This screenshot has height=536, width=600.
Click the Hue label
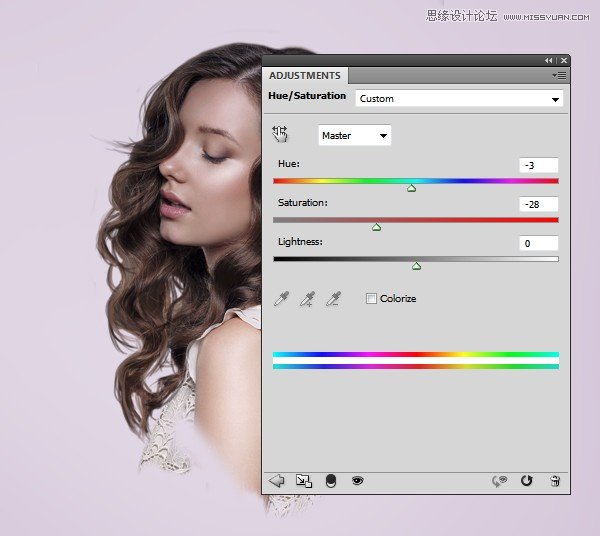click(289, 164)
